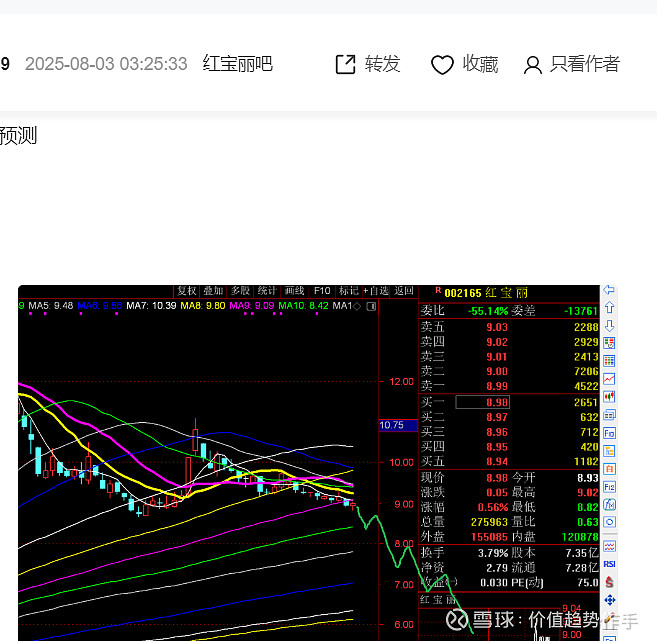Screen dimensions: 657x641
Task: Open the 红宝丽吧 forum link
Action: click(238, 64)
